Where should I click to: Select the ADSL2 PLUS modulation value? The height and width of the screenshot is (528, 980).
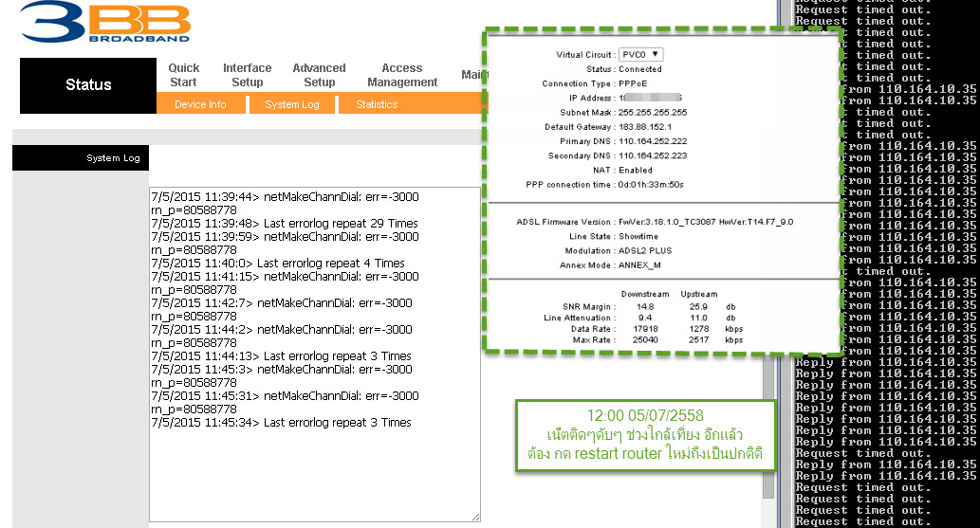(x=645, y=250)
